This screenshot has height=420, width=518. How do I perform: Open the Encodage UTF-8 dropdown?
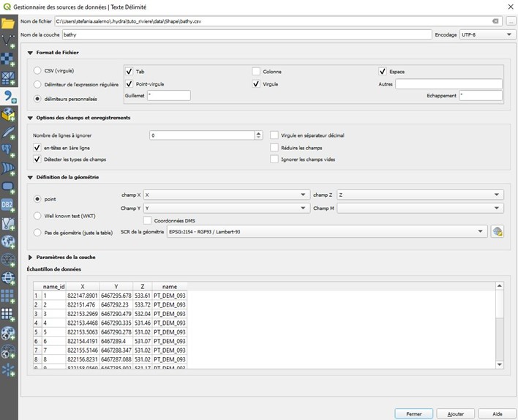coord(487,34)
